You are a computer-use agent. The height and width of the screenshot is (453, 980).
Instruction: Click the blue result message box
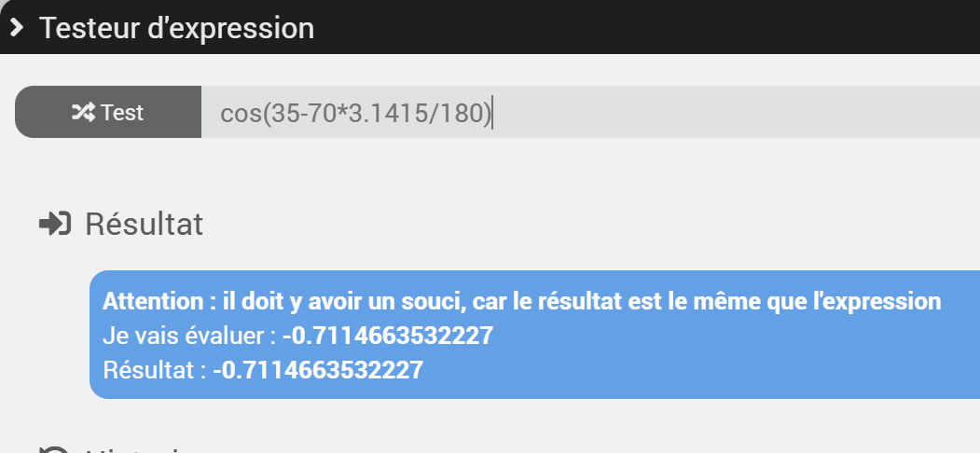pos(534,335)
